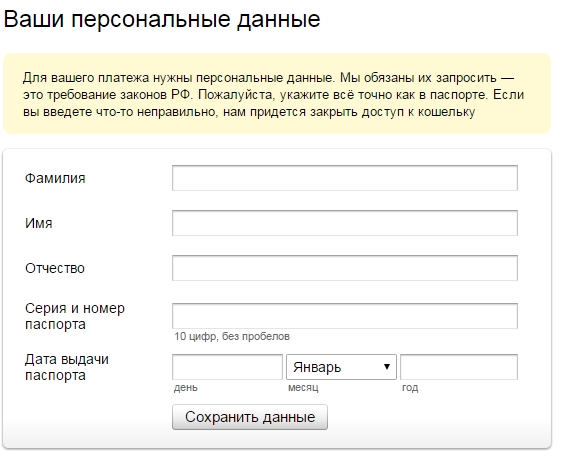The width and height of the screenshot is (576, 462).
Task: Open the Январь month dropdown
Action: point(341,367)
